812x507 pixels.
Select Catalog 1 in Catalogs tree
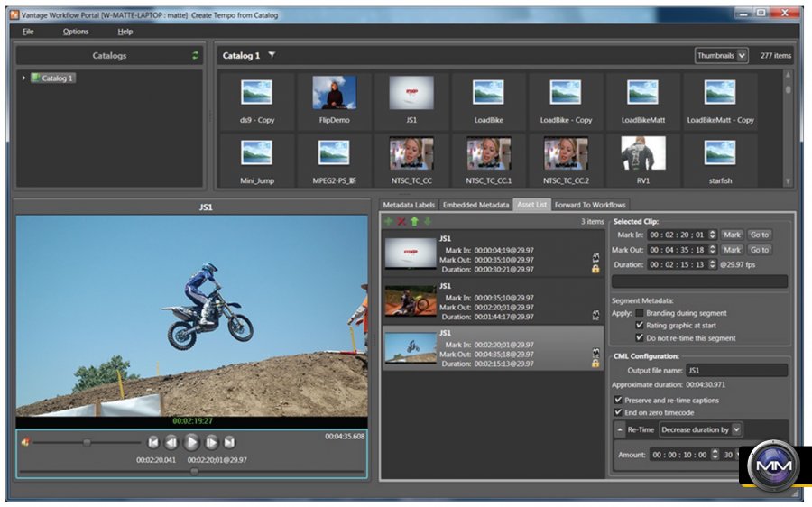coord(53,78)
